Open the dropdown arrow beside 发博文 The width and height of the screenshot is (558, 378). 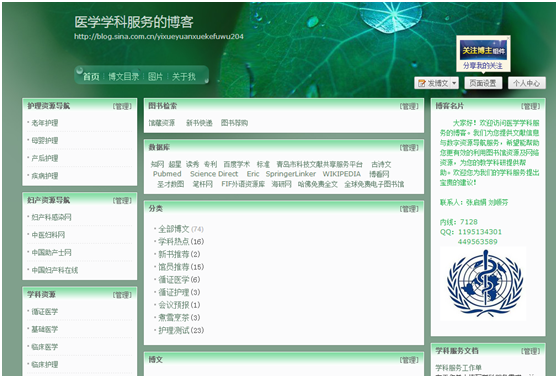454,83
